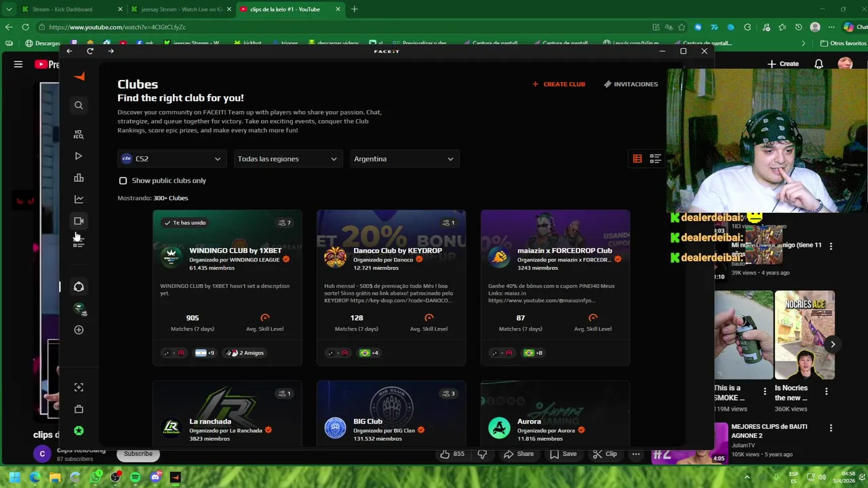Screen dimensions: 868x488
Task: Open Spotify from the taskbar
Action: [x=135, y=477]
